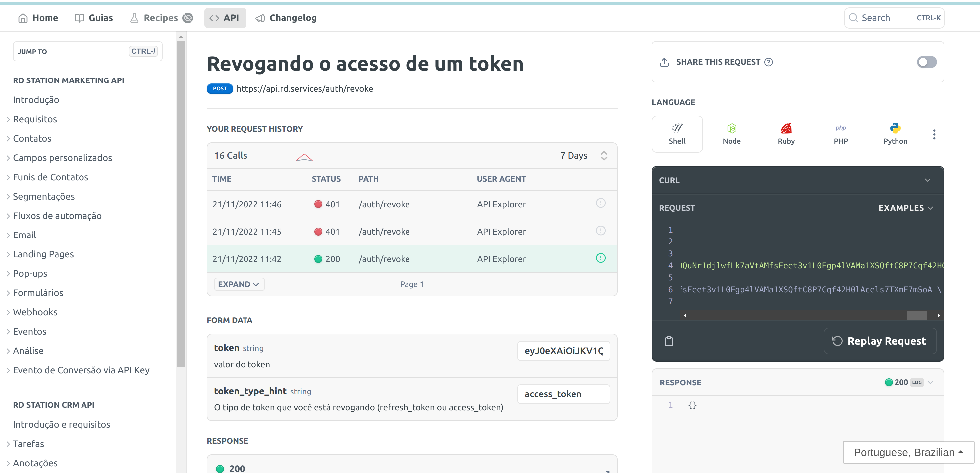This screenshot has height=473, width=980.
Task: Select the PHP language icon
Action: point(840,134)
